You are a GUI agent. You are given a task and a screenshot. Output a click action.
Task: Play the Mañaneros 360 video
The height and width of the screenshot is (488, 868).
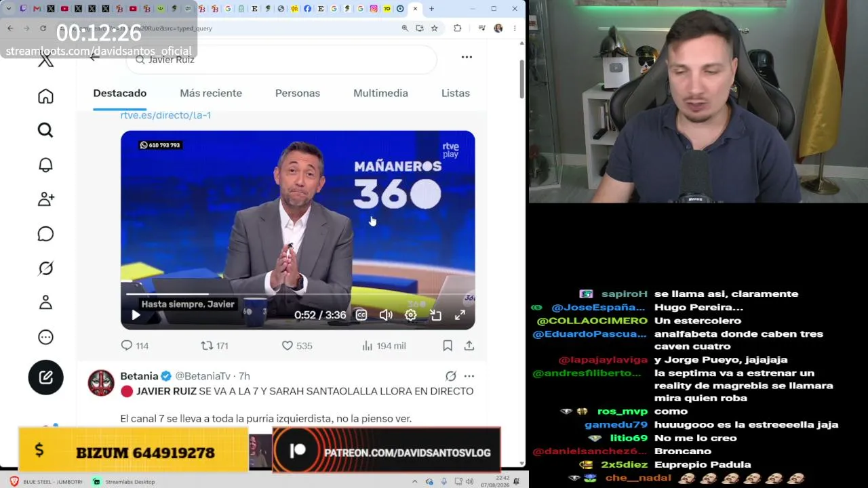136,315
